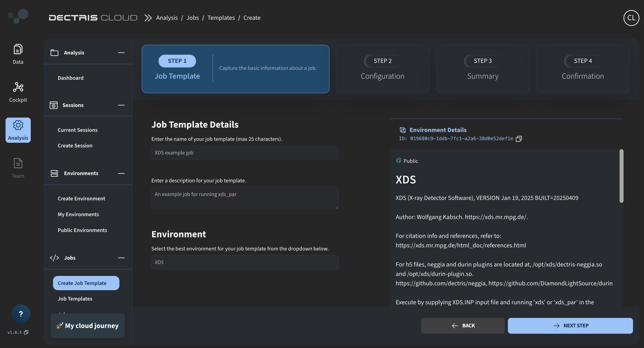Click the 'Author: Wolfgang Kabsch' line
This screenshot has height=348, width=644.
pos(461,217)
